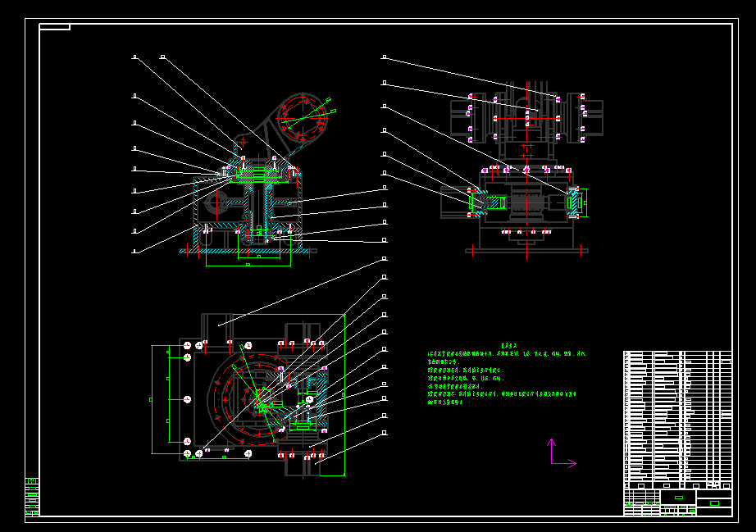Click the magenta UCS axis icon
The height and width of the screenshot is (532, 756).
tap(562, 453)
